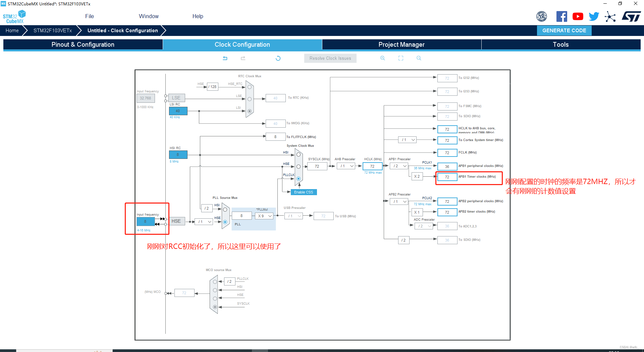Open the File menu
Screen dimensions: 644x352
(90, 16)
